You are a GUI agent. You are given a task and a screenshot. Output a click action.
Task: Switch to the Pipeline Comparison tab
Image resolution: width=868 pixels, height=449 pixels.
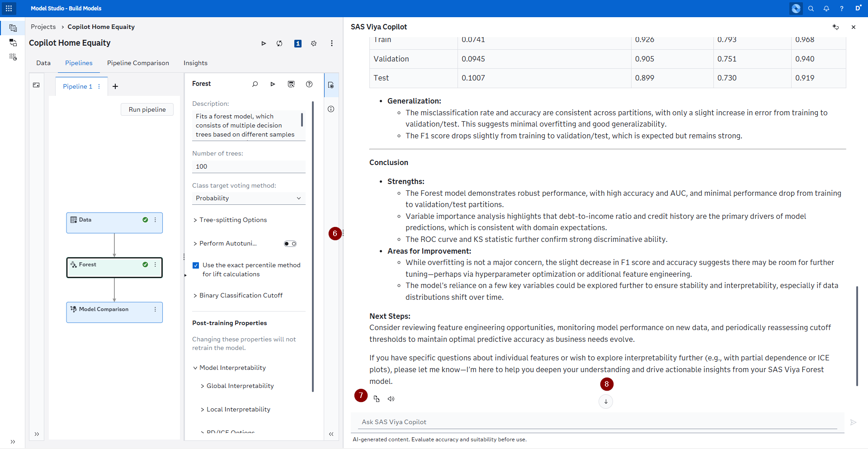138,63
